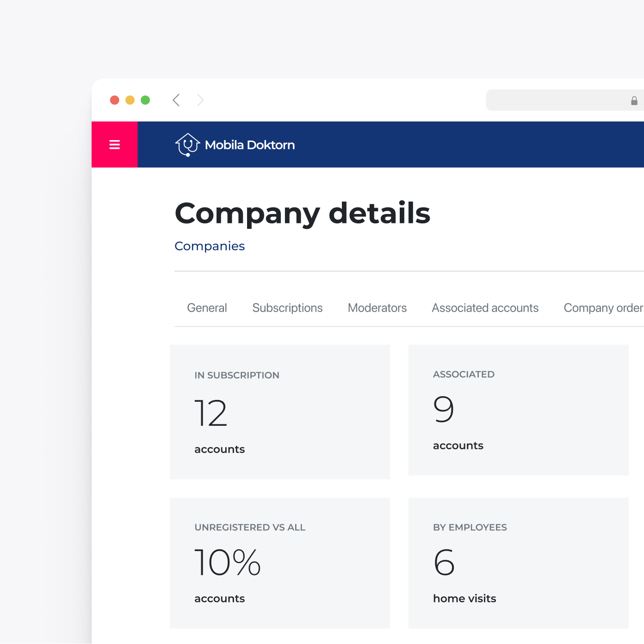
Task: Open the Unregistered vs All 10% card
Action: pyautogui.click(x=280, y=563)
